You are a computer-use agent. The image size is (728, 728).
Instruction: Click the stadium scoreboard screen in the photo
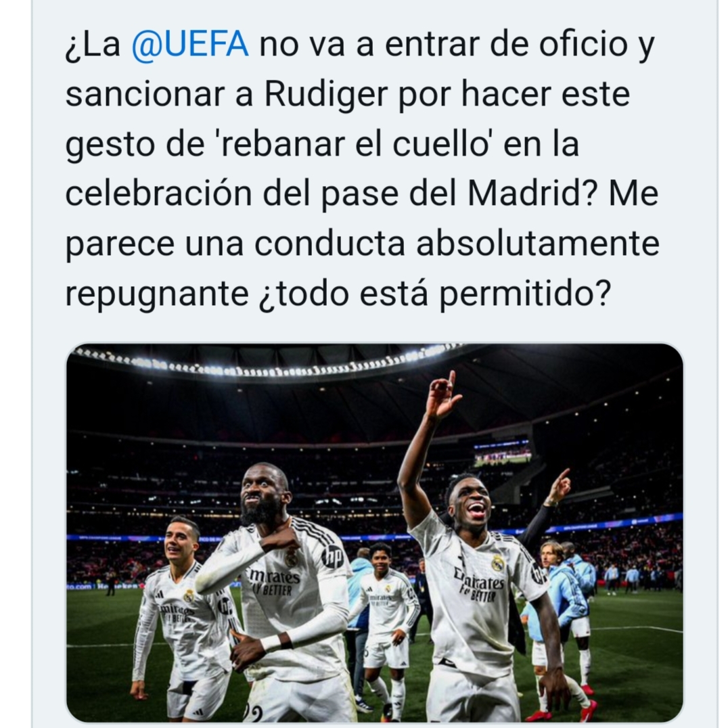(x=502, y=454)
